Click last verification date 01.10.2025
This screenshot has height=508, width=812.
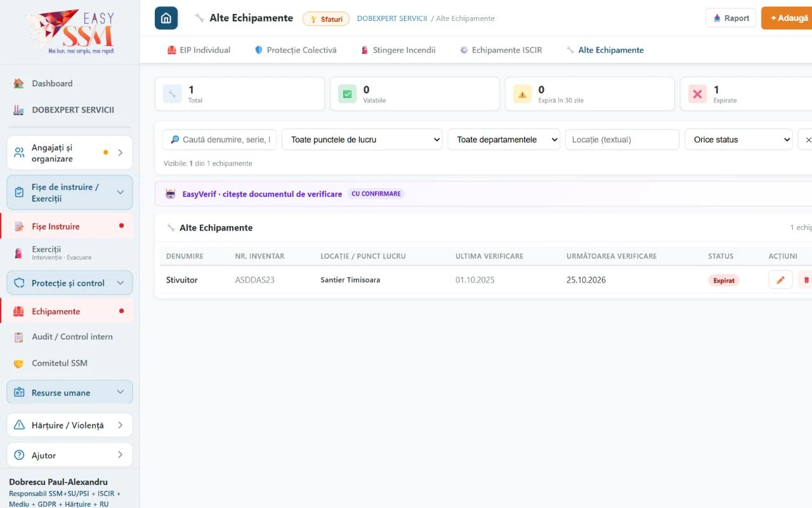coord(475,280)
